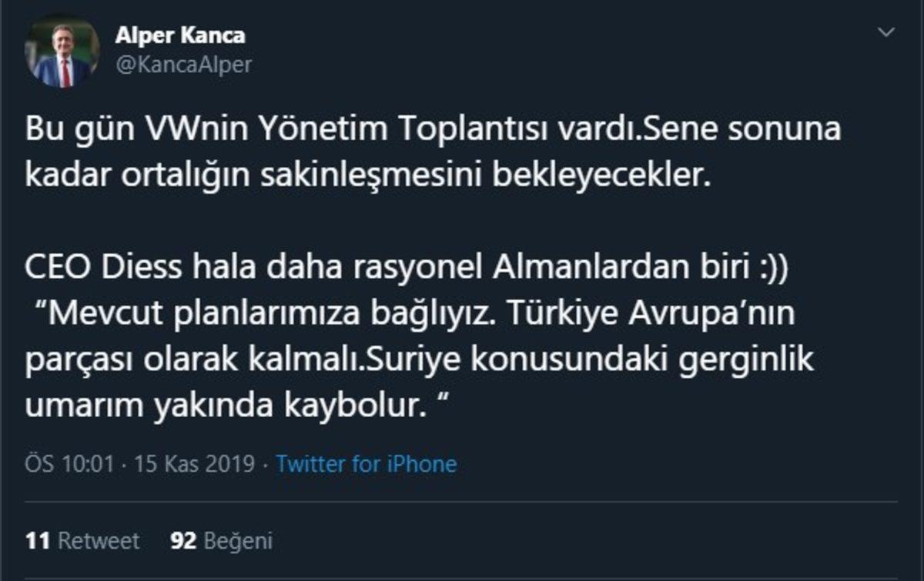Open Alper Kanca's profile via display name

coord(180,34)
